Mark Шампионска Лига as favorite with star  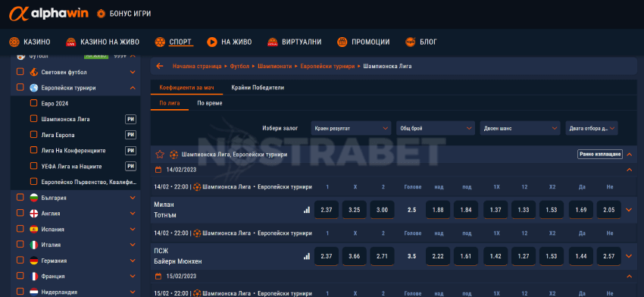[160, 155]
